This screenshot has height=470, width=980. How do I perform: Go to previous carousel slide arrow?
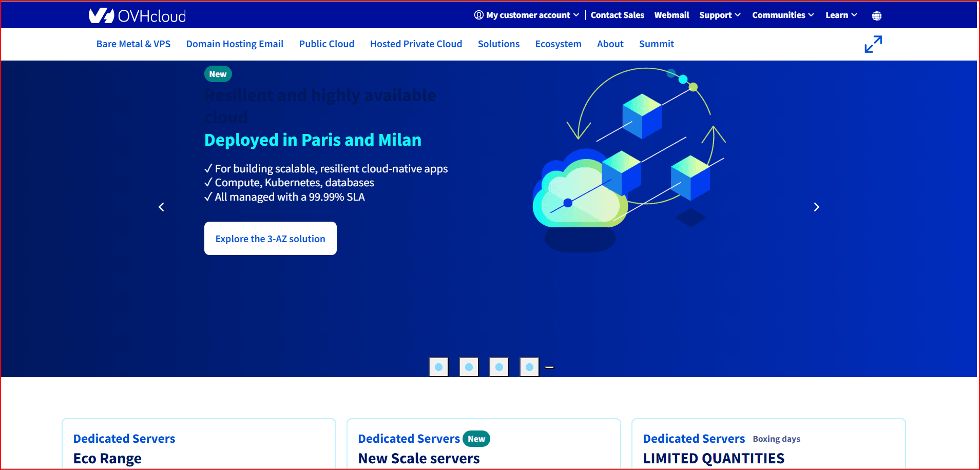click(161, 207)
